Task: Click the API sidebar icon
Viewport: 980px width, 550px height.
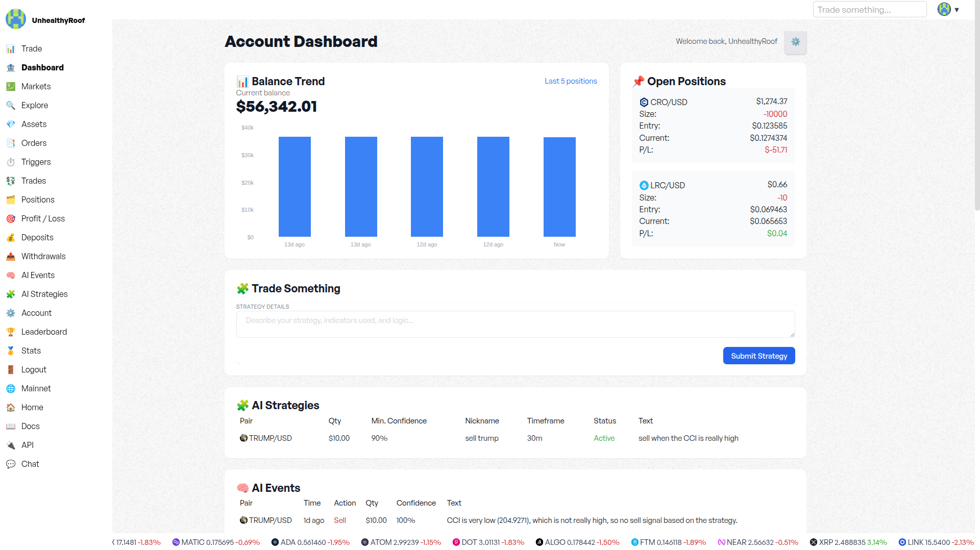Action: tap(11, 445)
